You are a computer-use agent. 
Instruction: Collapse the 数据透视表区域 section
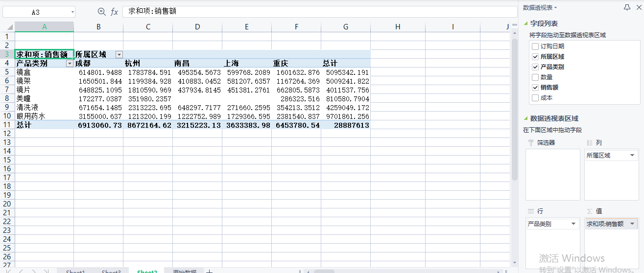pyautogui.click(x=526, y=118)
